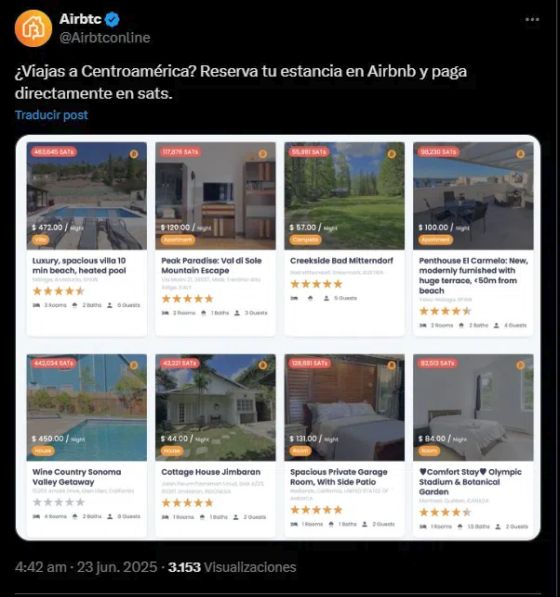Viewport: 560px width, 597px height.
Task: Open the Spacious Private Garage Room photo
Action: [345, 407]
